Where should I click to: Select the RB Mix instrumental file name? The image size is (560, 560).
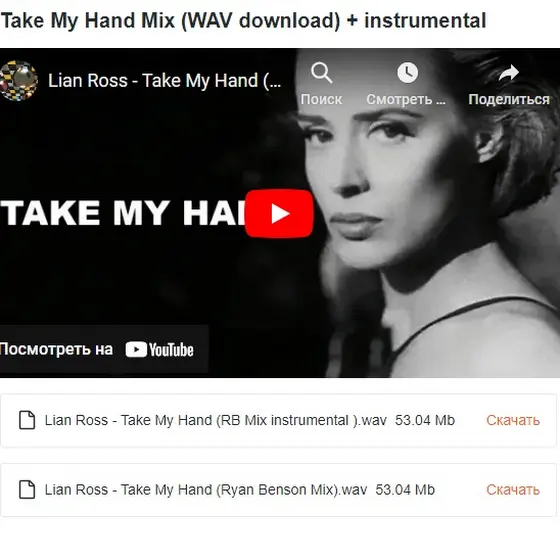pos(216,420)
